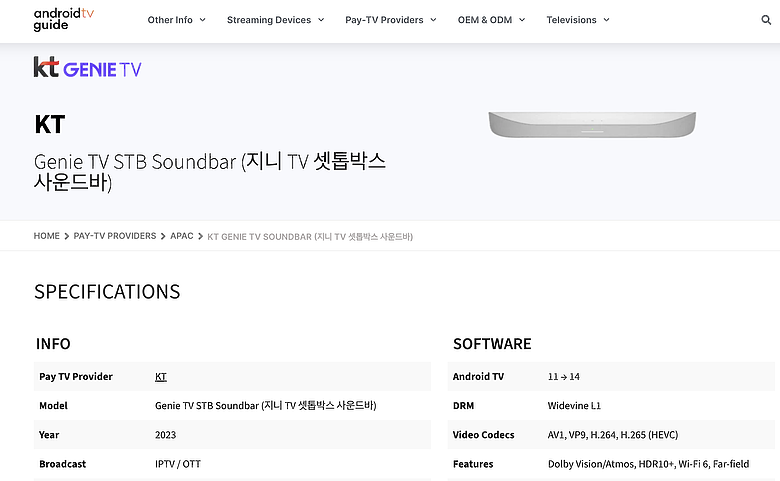The width and height of the screenshot is (780, 481).
Task: Click the Video Codecs label
Action: coord(484,435)
